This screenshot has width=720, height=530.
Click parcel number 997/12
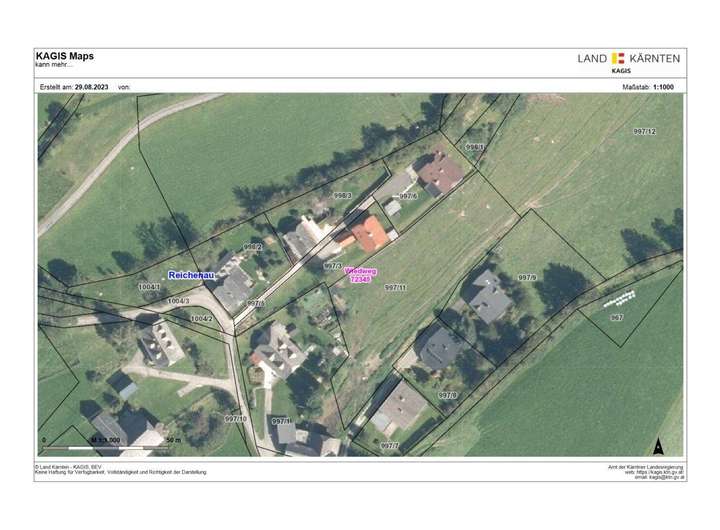644,132
